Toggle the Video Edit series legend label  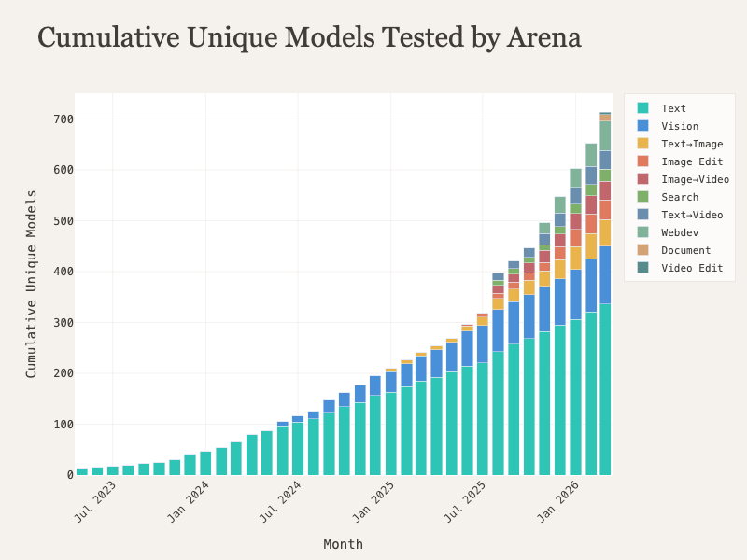click(x=692, y=268)
